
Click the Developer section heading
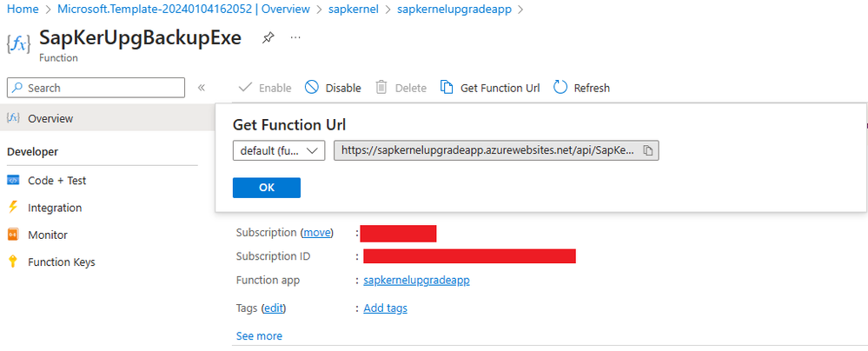pyautogui.click(x=33, y=152)
